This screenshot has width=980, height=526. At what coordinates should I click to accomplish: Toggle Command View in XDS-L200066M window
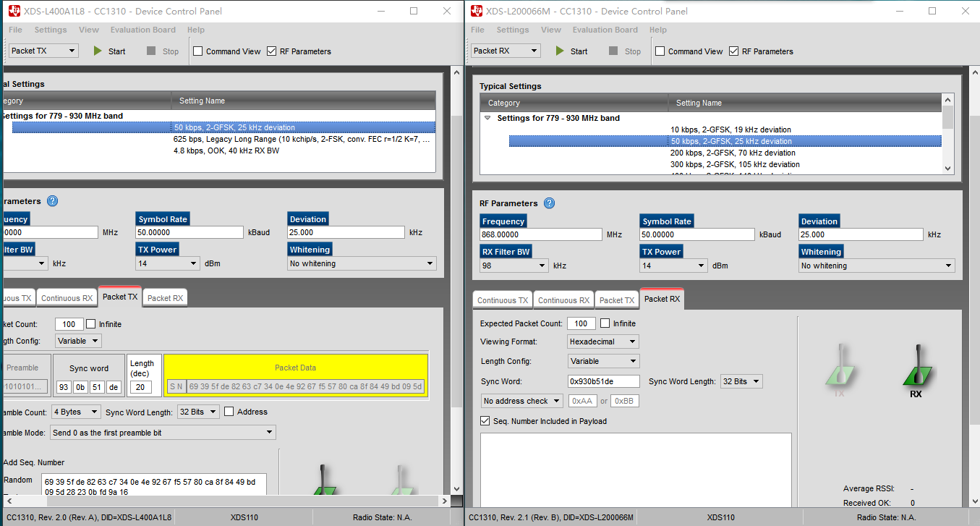coord(660,51)
